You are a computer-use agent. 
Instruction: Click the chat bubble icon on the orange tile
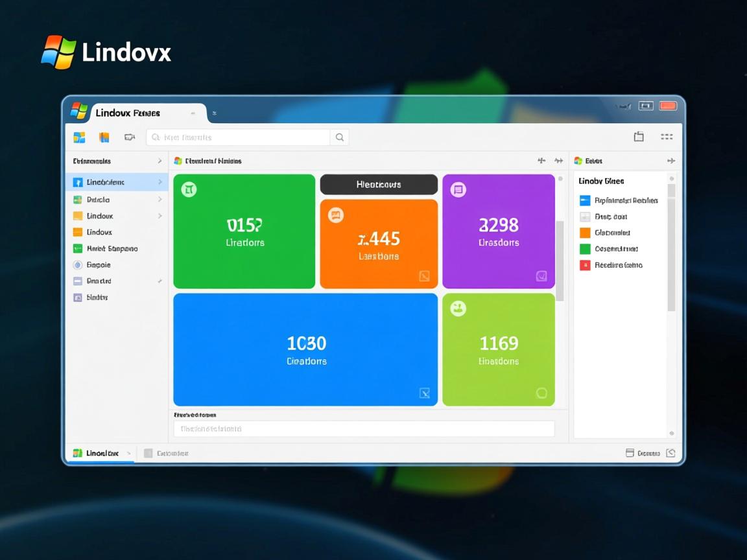(335, 215)
